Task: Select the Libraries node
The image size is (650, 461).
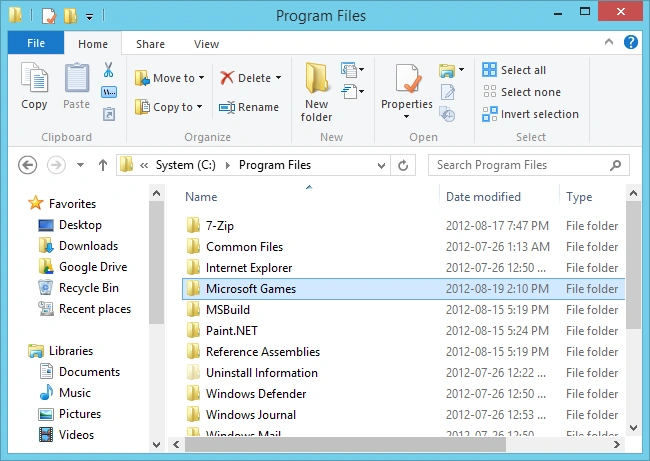Action: click(x=61, y=351)
